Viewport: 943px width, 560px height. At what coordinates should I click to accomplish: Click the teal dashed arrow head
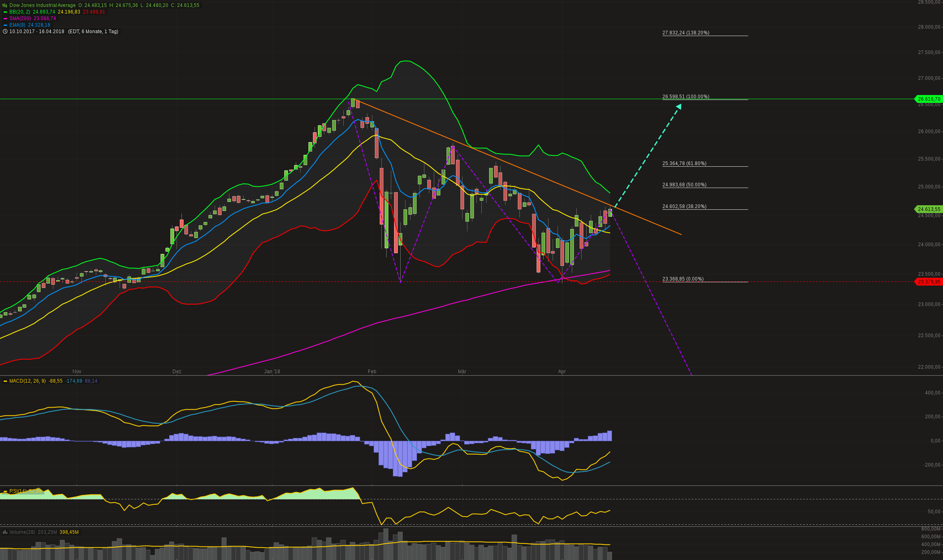click(679, 107)
